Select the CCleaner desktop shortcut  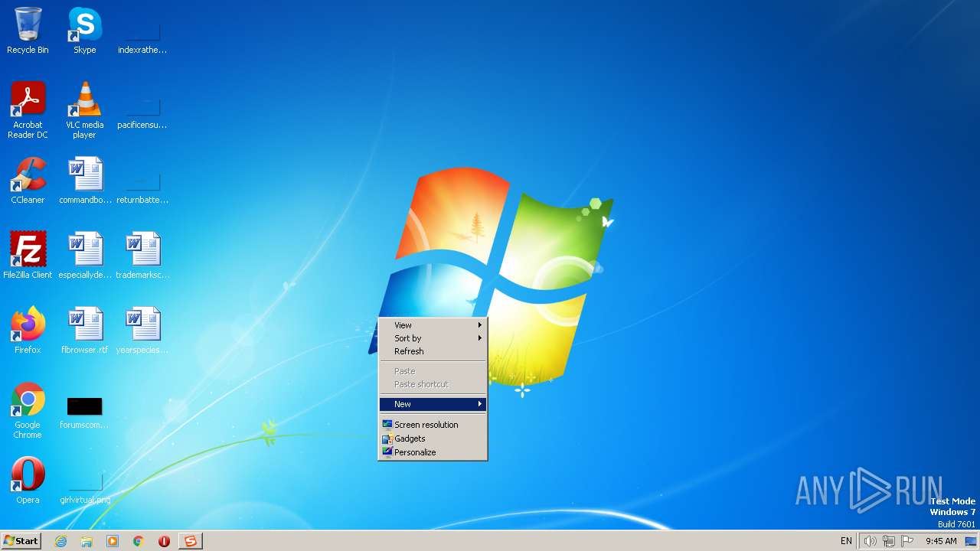28,181
